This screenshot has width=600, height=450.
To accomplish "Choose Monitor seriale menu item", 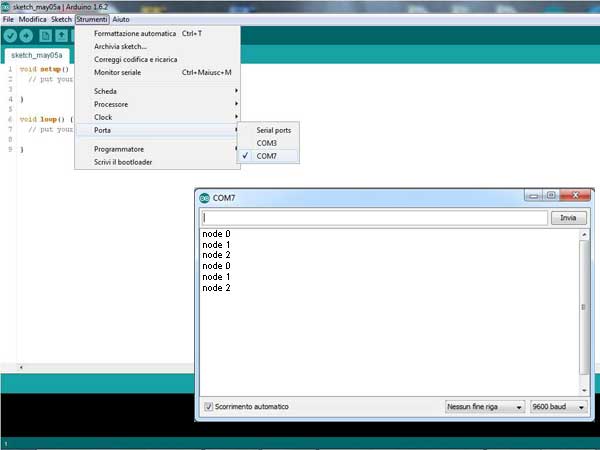I will 158,72.
